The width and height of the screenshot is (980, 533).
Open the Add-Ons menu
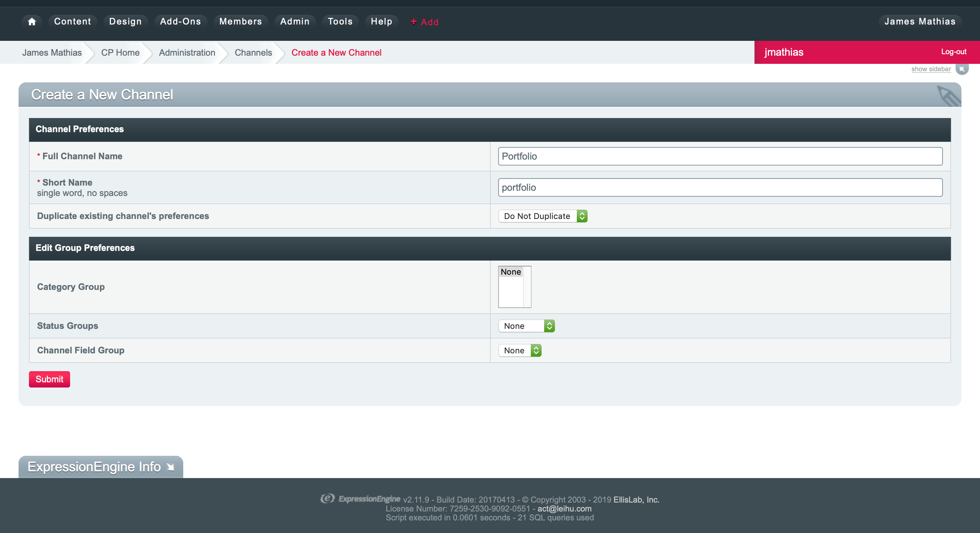coord(180,22)
